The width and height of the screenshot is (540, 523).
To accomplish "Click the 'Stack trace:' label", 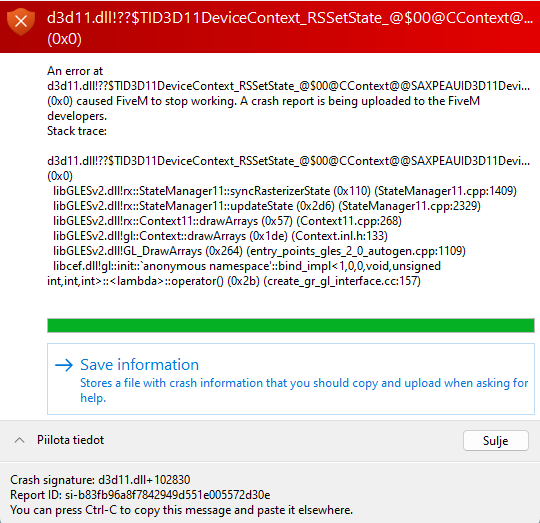I will click(x=77, y=131).
